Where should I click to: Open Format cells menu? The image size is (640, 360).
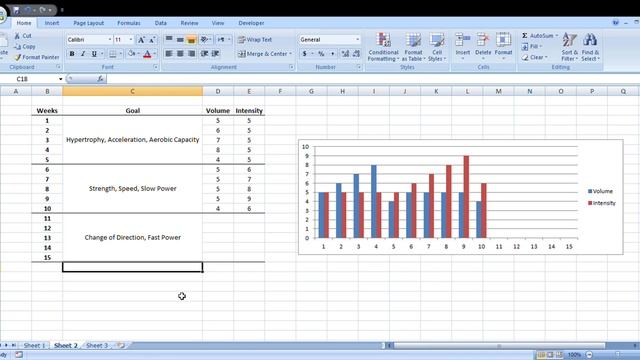[x=503, y=47]
